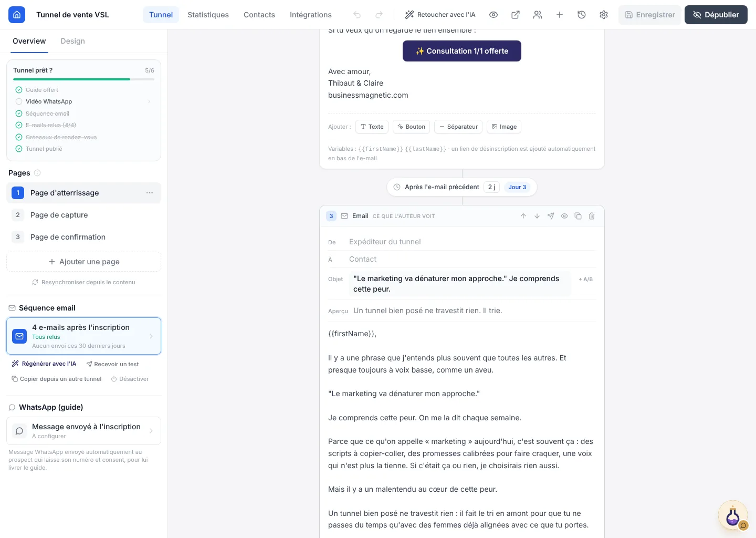Open the three-dot menu for Page d'atterrissage
The width and height of the screenshot is (756, 538).
[x=150, y=193]
